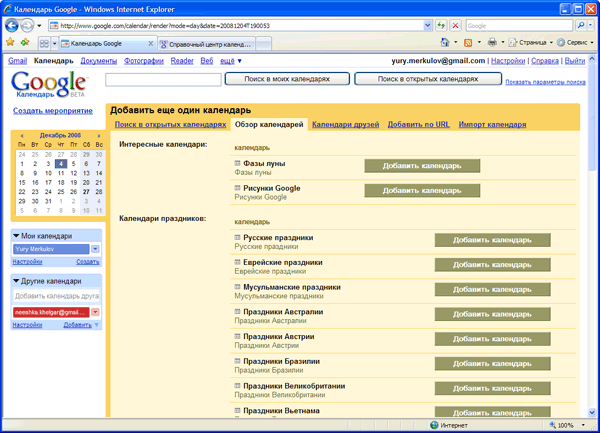Open Favorites Center star icon

(x=10, y=42)
